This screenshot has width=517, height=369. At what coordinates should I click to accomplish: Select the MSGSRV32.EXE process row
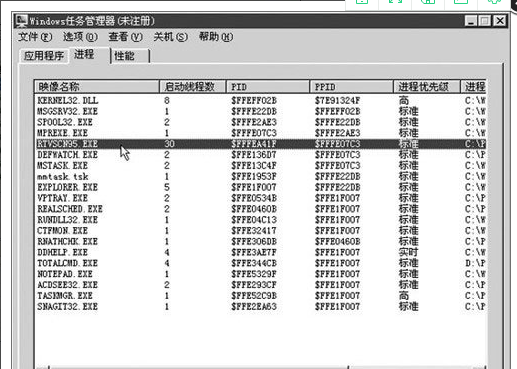click(x=261, y=111)
